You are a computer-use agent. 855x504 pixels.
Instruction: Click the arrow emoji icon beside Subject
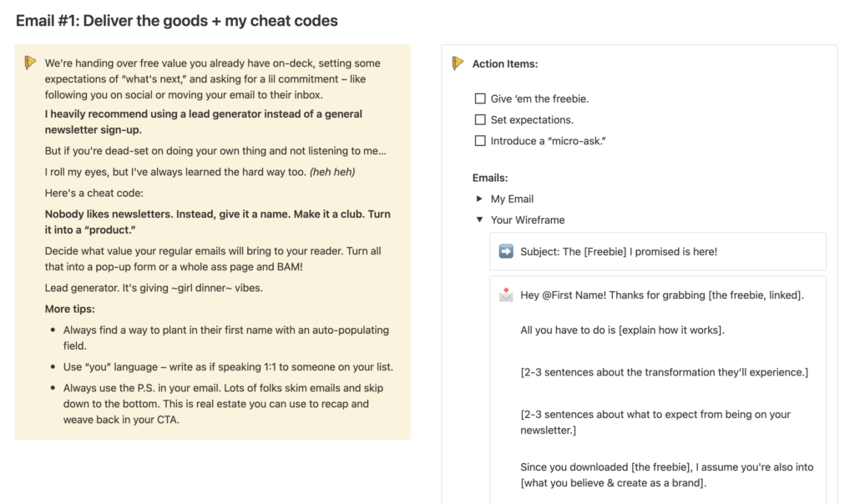[x=506, y=251]
